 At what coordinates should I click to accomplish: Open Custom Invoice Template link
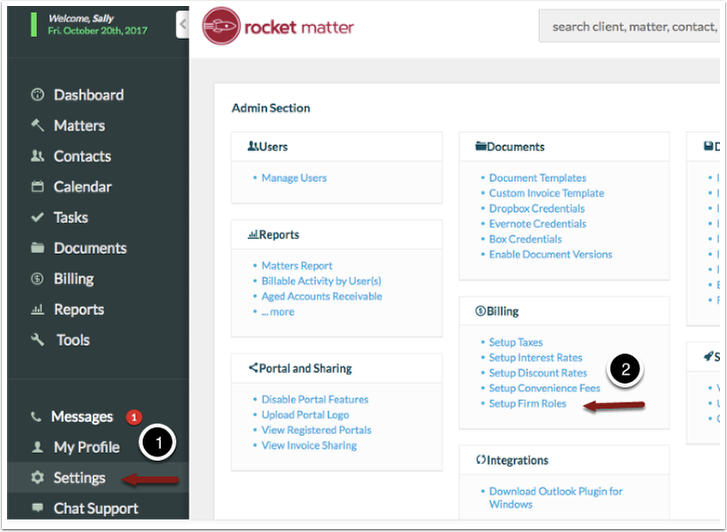click(x=546, y=193)
